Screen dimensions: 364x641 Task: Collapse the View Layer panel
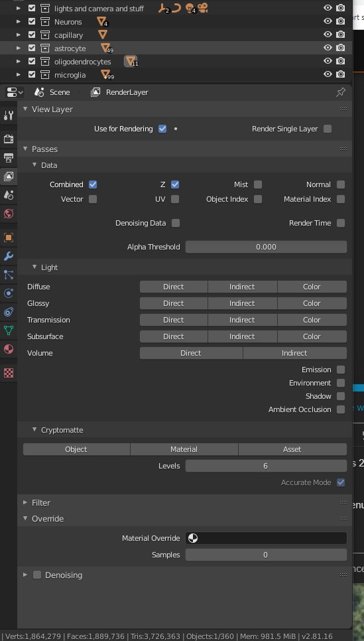tap(25, 109)
